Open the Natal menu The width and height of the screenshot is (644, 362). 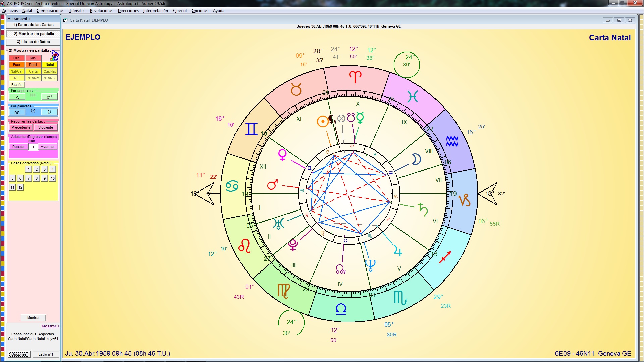click(x=27, y=11)
